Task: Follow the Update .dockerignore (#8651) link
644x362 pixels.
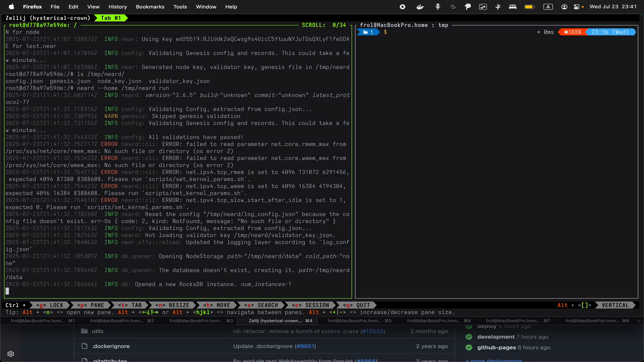Action: click(275, 346)
